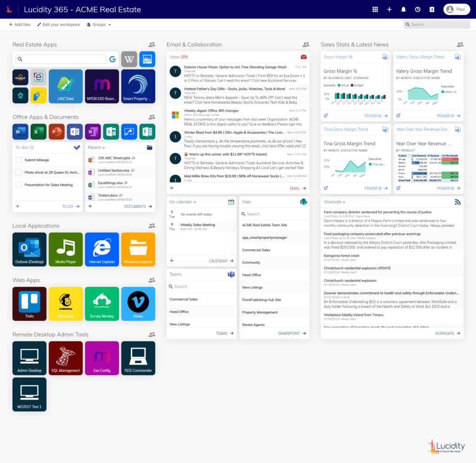Image resolution: width=476 pixels, height=463 pixels.
Task: Launch the RDS Commander tile
Action: click(138, 358)
